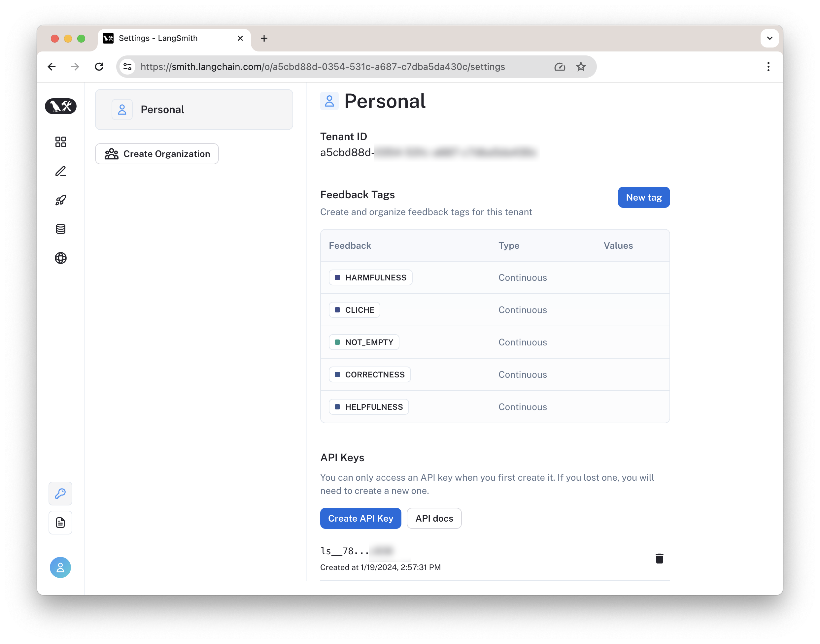Viewport: 820px width, 644px height.
Task: Open the hub globe icon
Action: click(x=60, y=258)
